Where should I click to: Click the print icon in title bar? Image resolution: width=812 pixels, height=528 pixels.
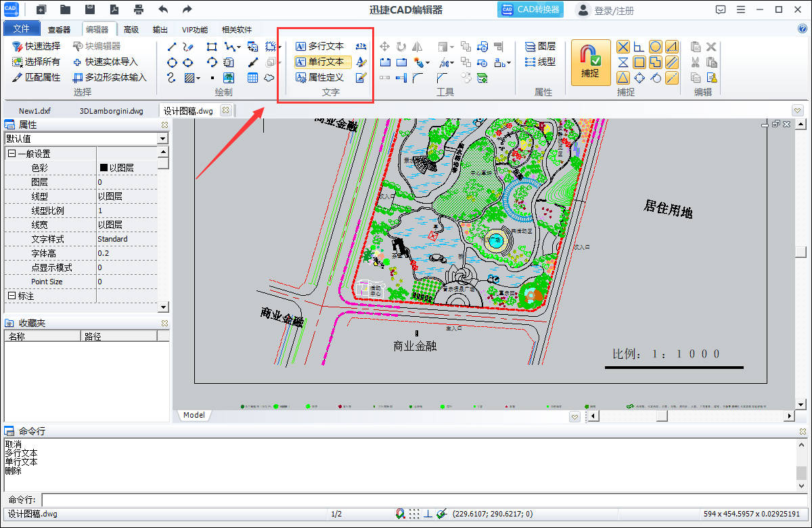point(139,9)
